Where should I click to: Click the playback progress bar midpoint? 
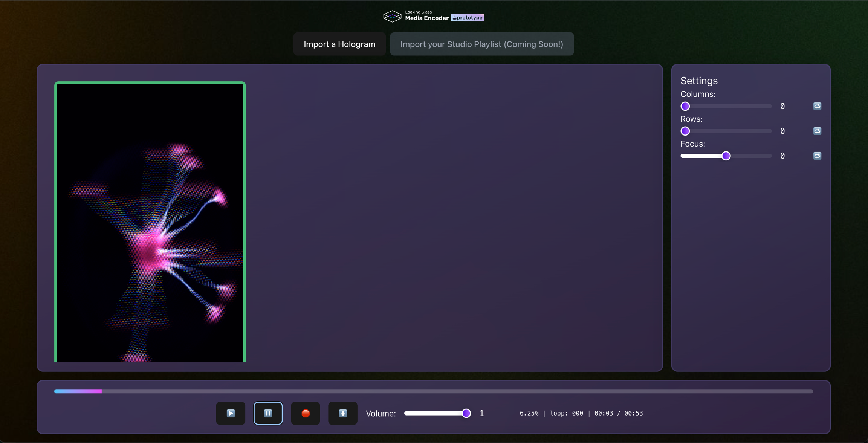[434, 391]
